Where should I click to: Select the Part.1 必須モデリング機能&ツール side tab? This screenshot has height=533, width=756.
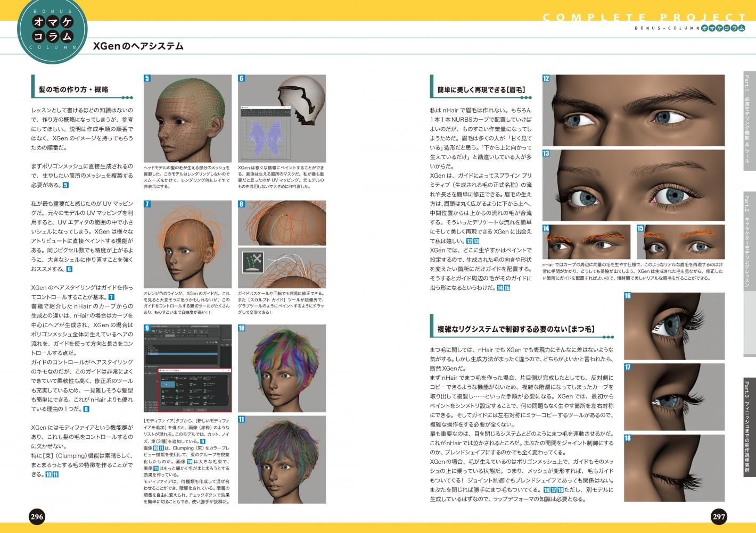749,120
